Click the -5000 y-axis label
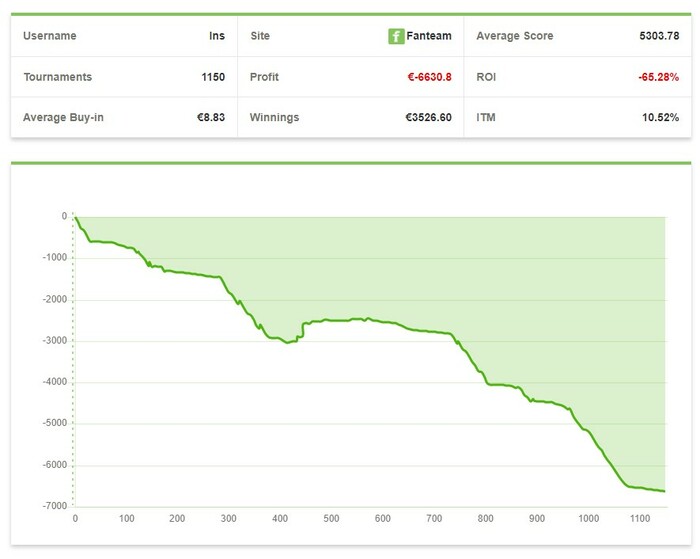The image size is (700, 559). 55,423
